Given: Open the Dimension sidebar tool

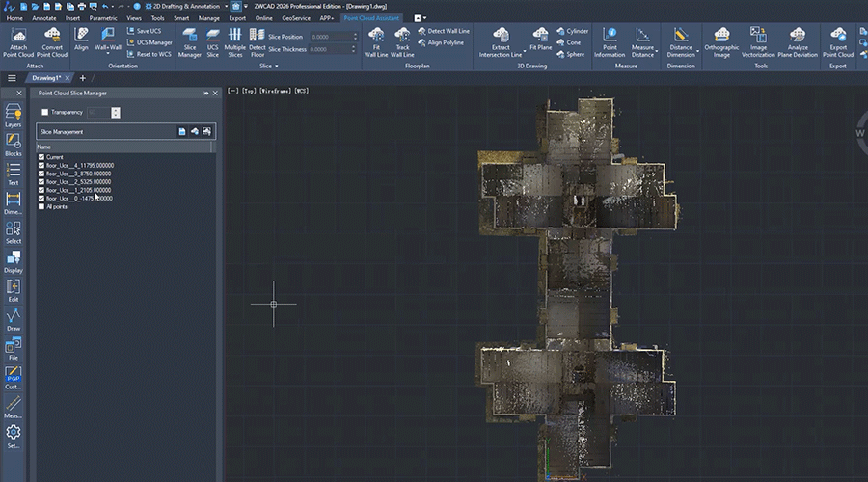Looking at the screenshot, I should [x=14, y=203].
